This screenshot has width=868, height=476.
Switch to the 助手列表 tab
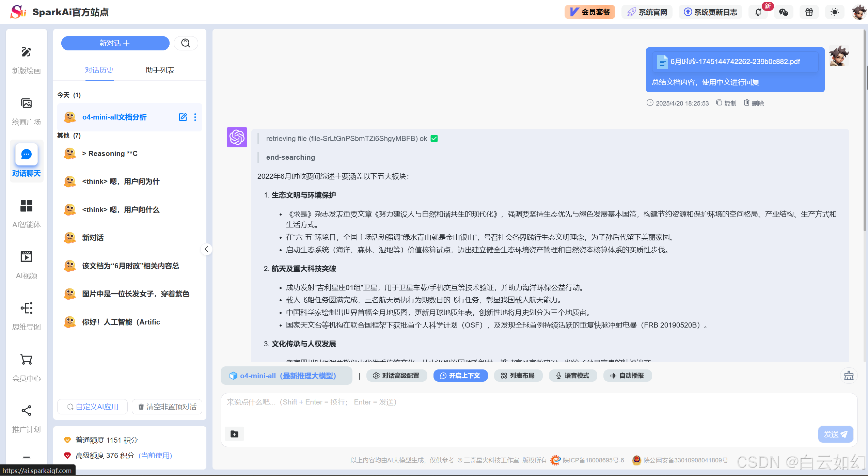(x=160, y=70)
